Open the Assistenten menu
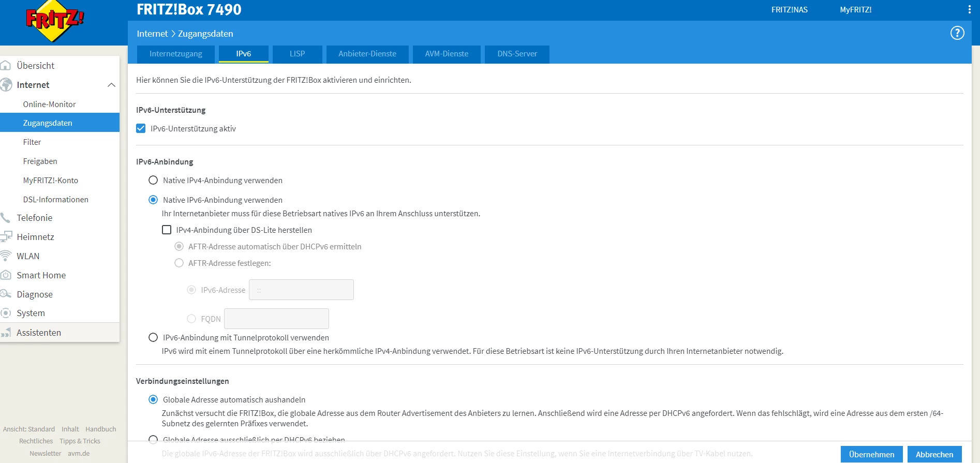 [39, 333]
